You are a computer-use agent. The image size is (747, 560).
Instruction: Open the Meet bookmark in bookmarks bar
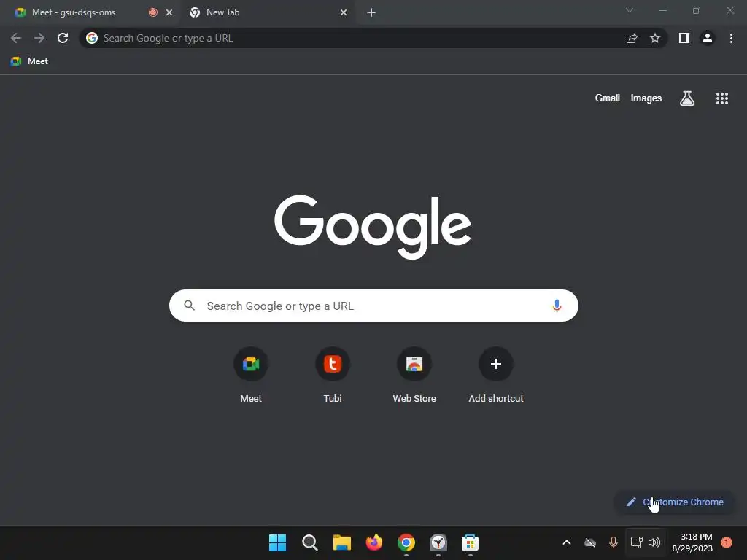coord(29,61)
